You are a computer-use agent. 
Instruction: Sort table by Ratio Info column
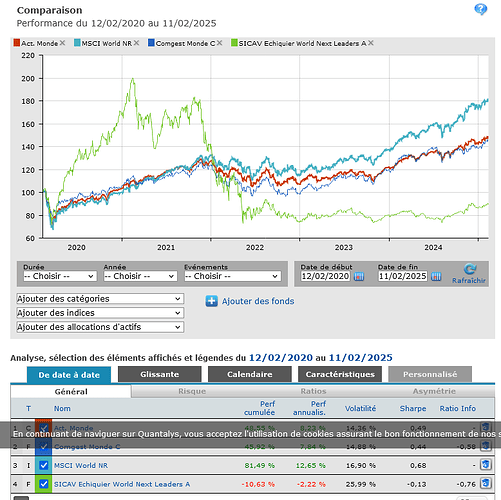pos(458,408)
